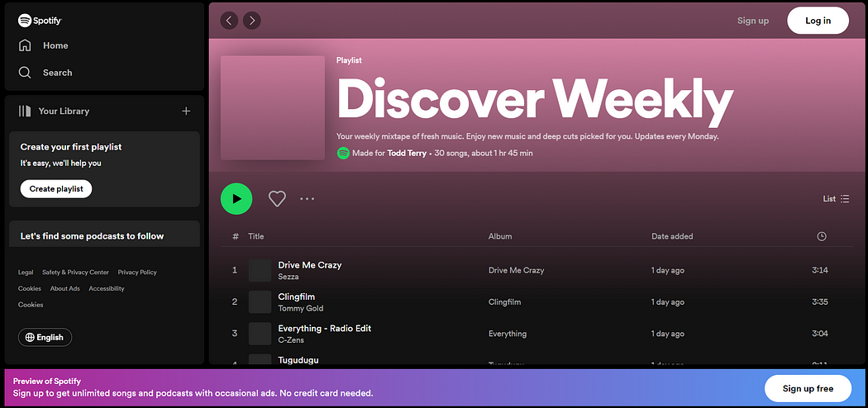Viewport: 868px width, 408px height.
Task: Go back with the left arrow
Action: click(x=229, y=21)
